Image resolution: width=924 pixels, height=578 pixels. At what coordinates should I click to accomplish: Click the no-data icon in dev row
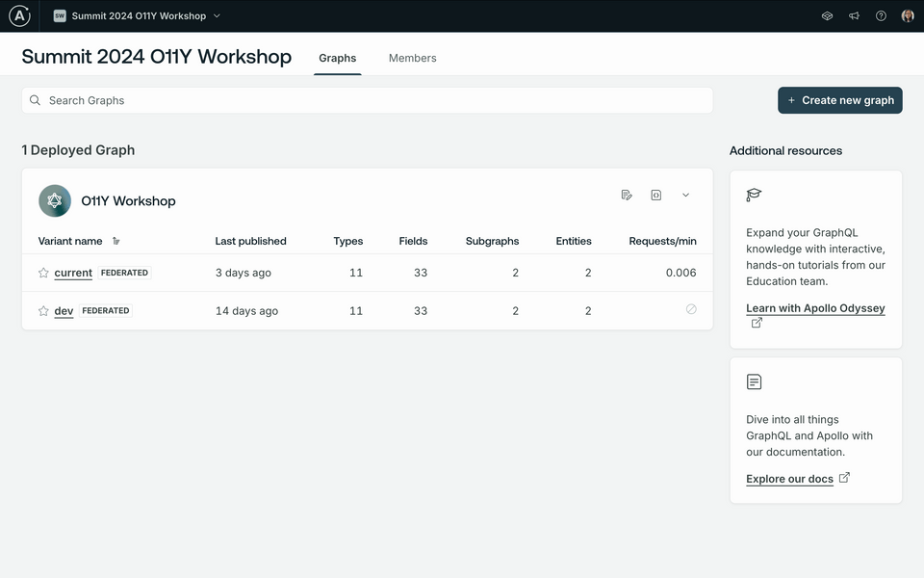pos(691,309)
